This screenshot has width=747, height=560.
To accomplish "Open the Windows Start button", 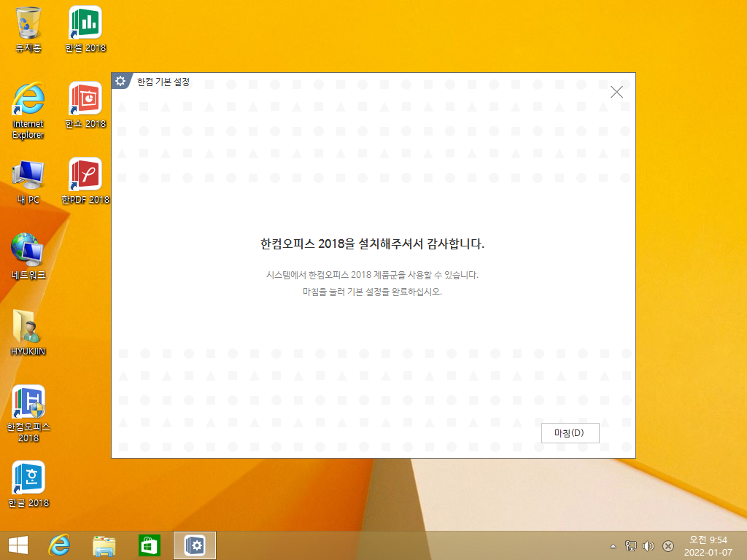I will point(18,545).
